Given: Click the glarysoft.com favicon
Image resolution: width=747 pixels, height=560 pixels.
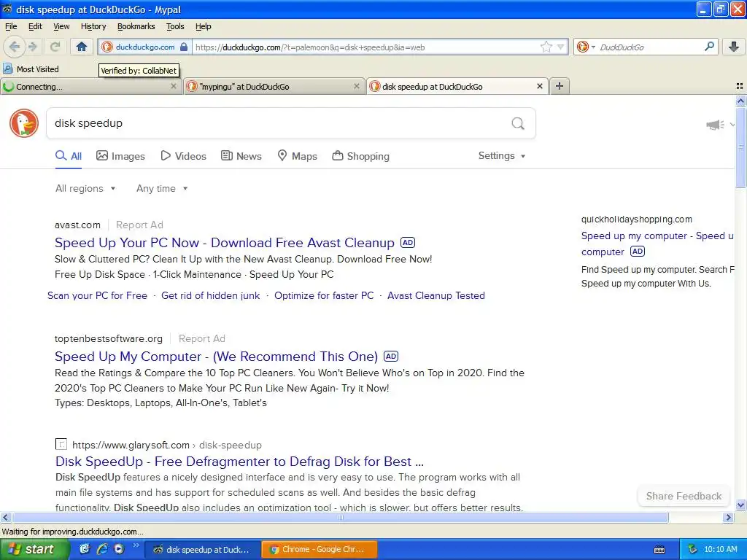Looking at the screenshot, I should (61, 444).
